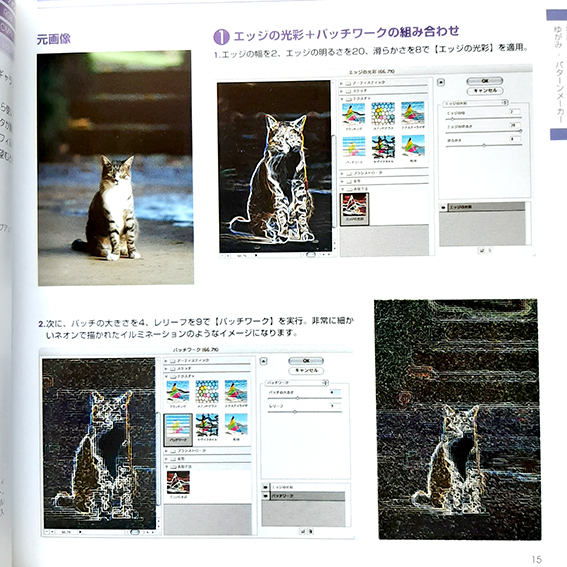Viewport: 567px width, 567px height.
Task: Open filter name dropdown in Patchwork dialog
Action: (x=297, y=383)
